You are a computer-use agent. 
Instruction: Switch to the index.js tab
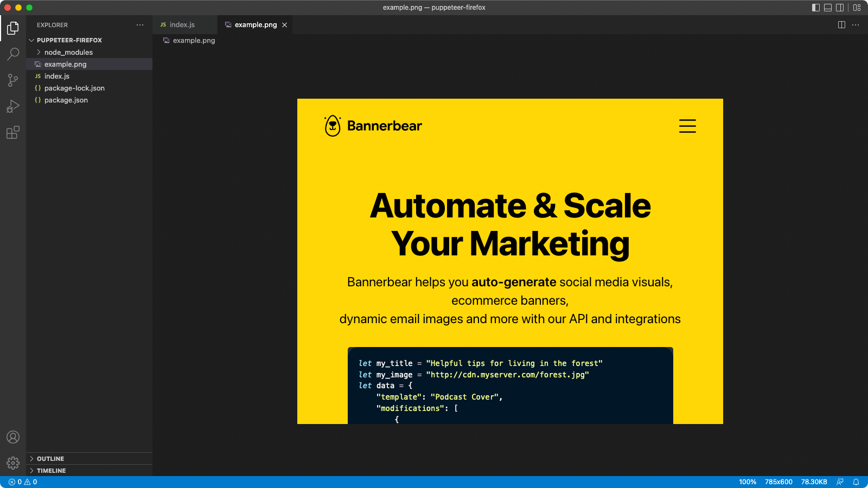[x=185, y=25]
